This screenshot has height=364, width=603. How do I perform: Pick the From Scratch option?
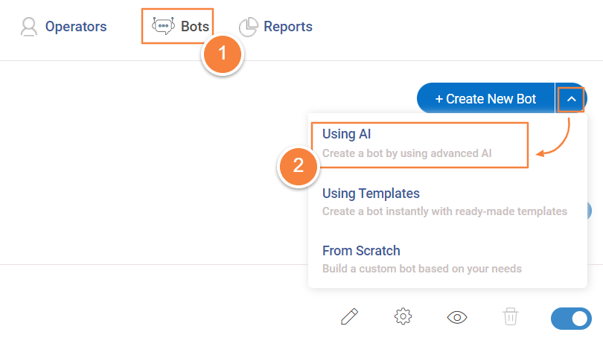tap(361, 251)
